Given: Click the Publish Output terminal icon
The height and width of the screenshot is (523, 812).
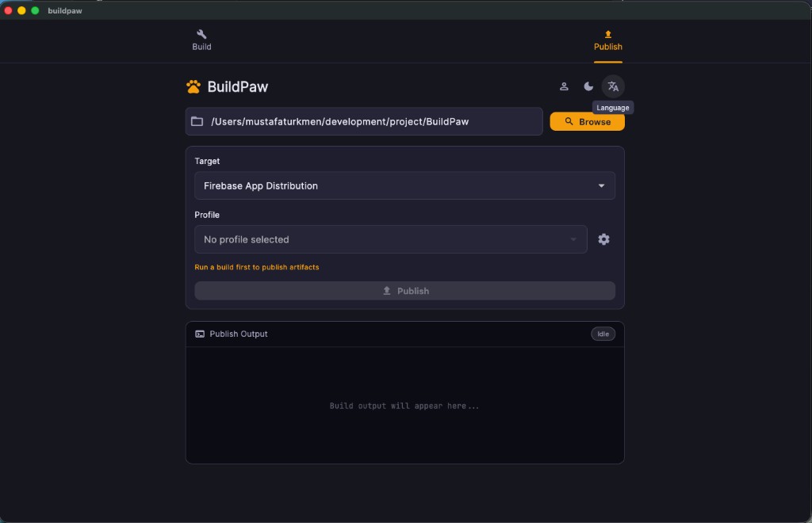Looking at the screenshot, I should point(200,334).
